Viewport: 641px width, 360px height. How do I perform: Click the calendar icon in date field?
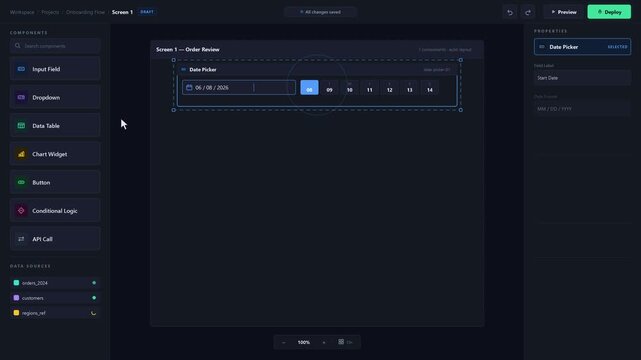pos(189,87)
